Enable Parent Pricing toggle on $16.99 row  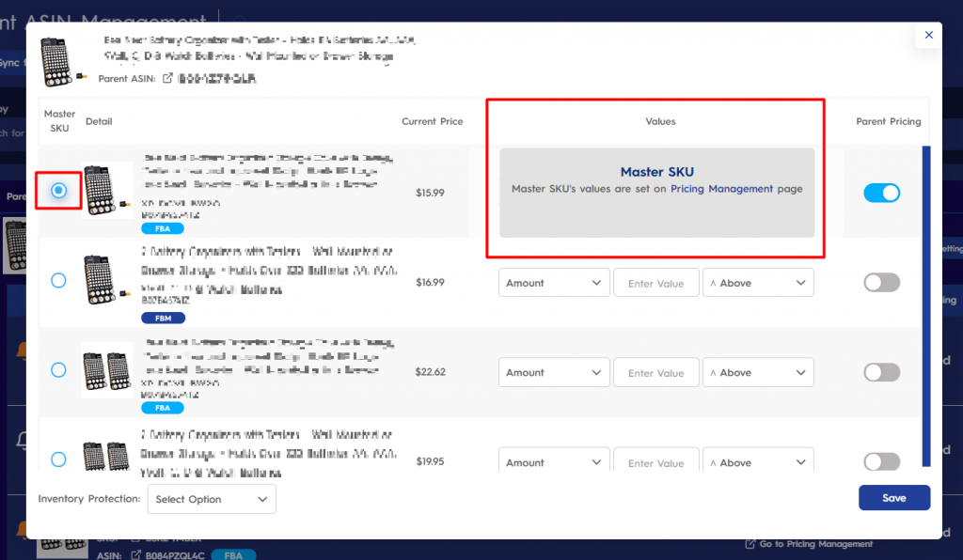(881, 282)
